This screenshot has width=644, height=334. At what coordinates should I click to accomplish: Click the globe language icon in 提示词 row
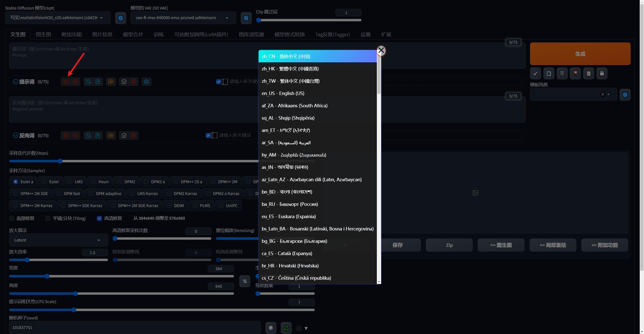click(66, 82)
